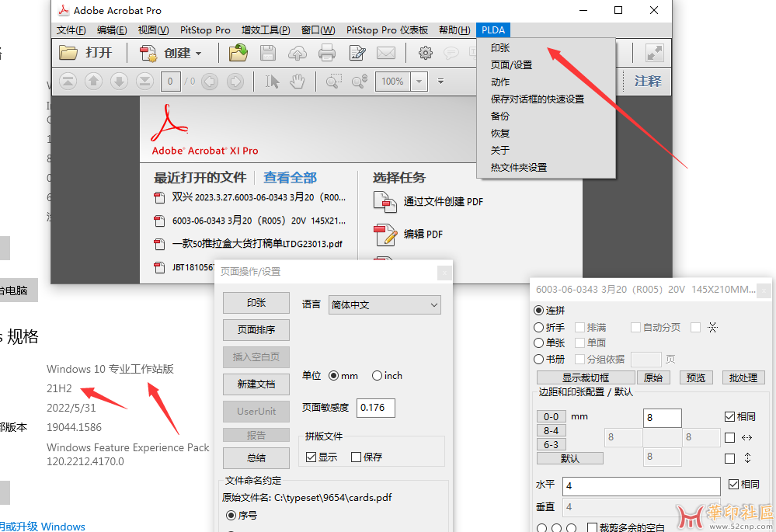This screenshot has height=532, width=776.
Task: Click the 总结 button
Action: 256,457
